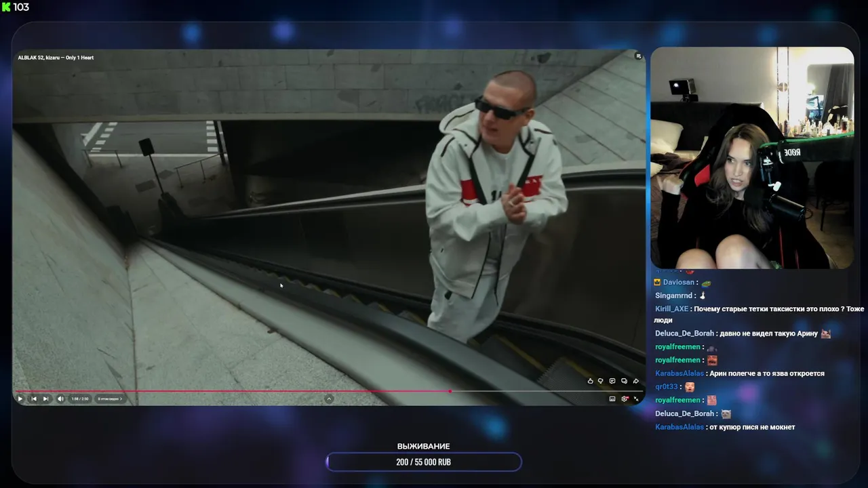Share the video with arrow icon
The width and height of the screenshot is (868, 488).
pyautogui.click(x=635, y=381)
